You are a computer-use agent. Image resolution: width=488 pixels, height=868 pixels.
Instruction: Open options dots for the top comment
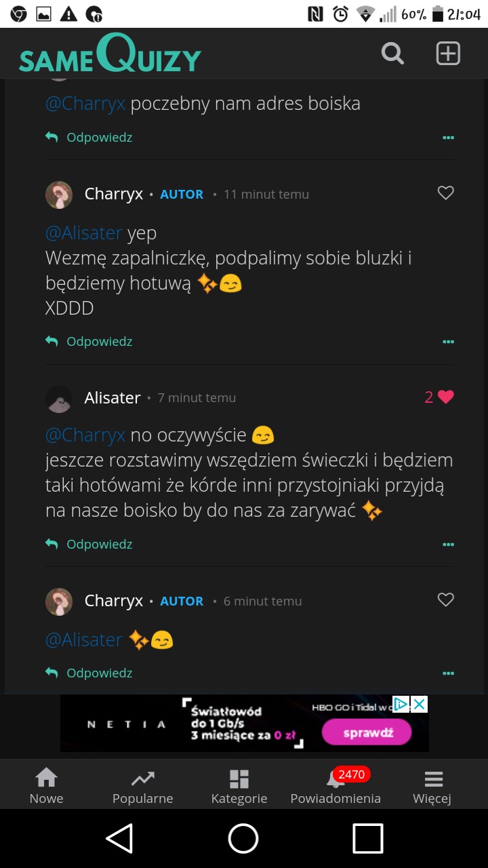click(448, 138)
